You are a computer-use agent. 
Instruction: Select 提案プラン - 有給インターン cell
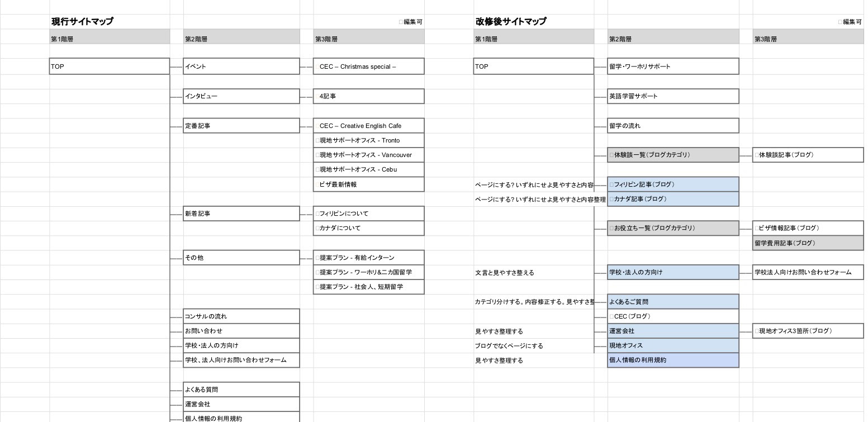pos(369,258)
